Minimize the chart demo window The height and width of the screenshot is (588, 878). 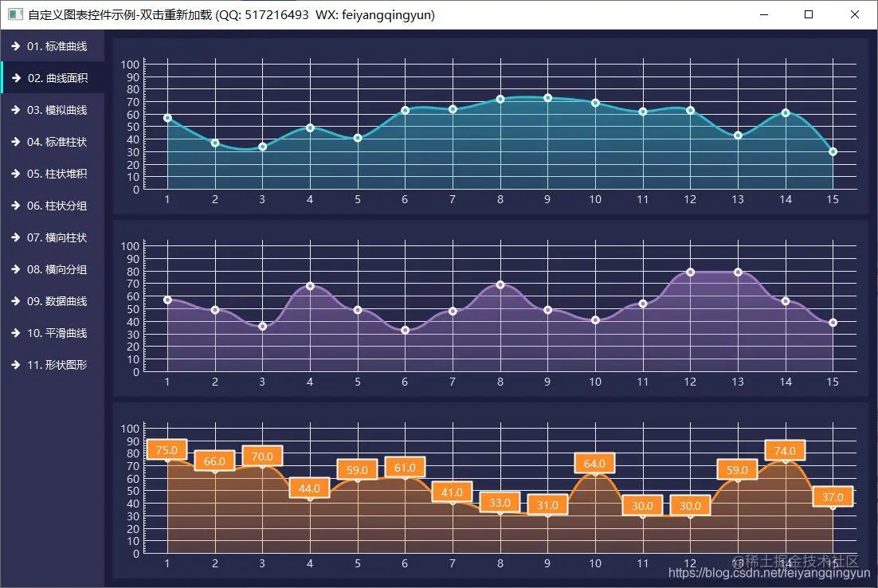764,14
